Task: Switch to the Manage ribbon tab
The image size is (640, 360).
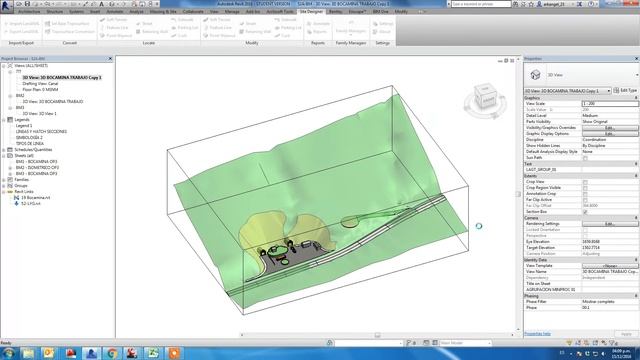Action: 232,11
